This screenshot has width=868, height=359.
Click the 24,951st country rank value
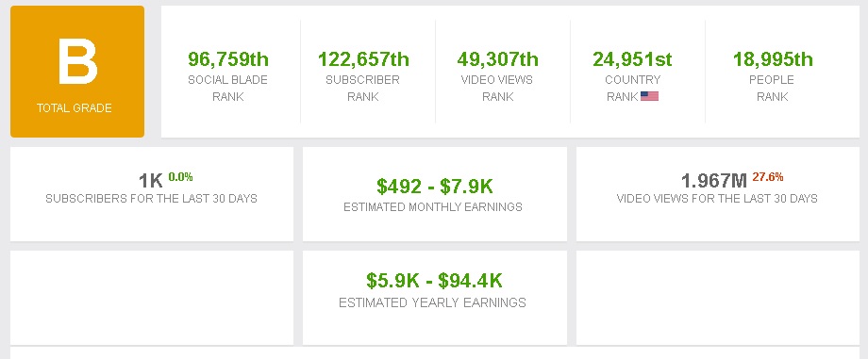point(632,58)
